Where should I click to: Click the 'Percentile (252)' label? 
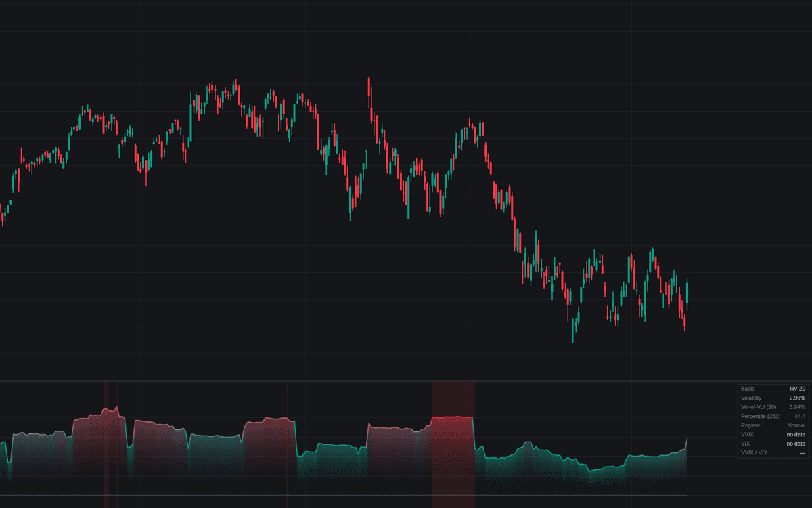[759, 416]
